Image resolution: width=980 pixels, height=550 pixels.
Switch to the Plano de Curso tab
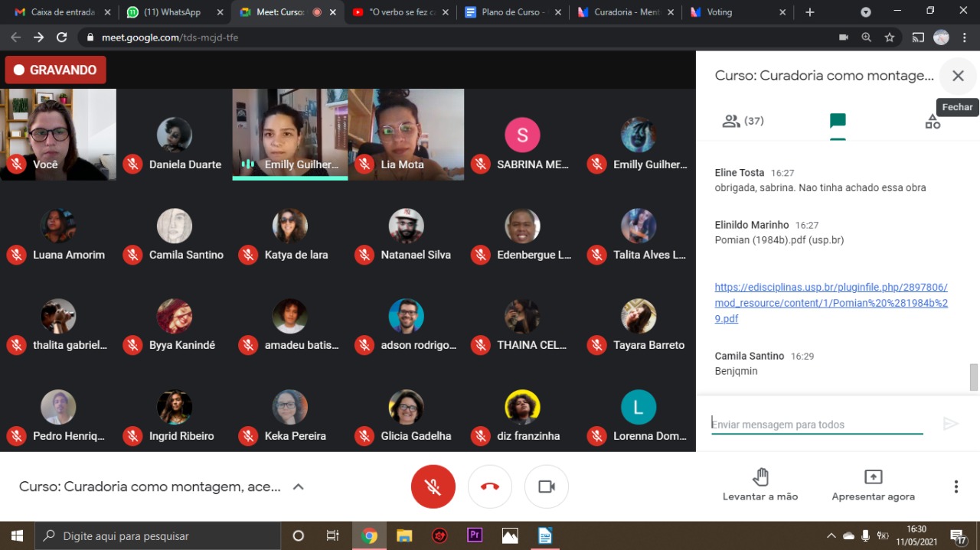click(513, 12)
